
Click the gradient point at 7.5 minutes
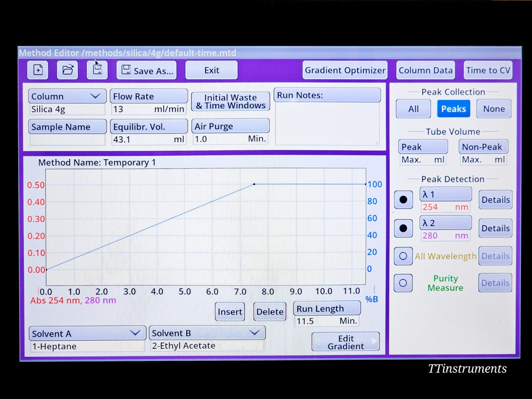coord(254,184)
